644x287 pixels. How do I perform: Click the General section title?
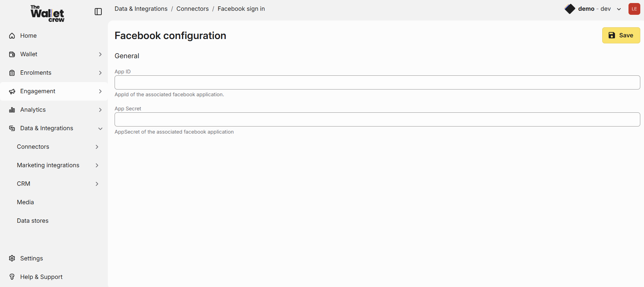click(127, 56)
